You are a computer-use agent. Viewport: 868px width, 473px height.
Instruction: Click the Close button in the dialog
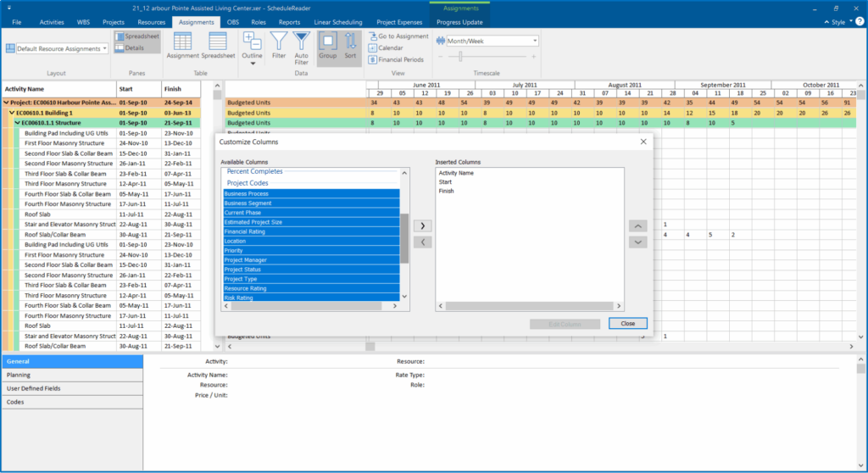(628, 324)
